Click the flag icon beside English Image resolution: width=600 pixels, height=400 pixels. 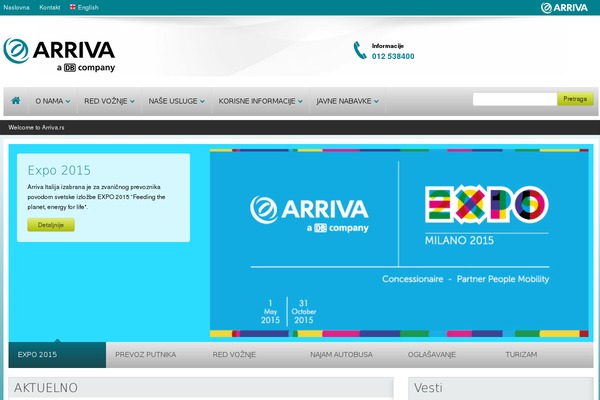coord(73,7)
